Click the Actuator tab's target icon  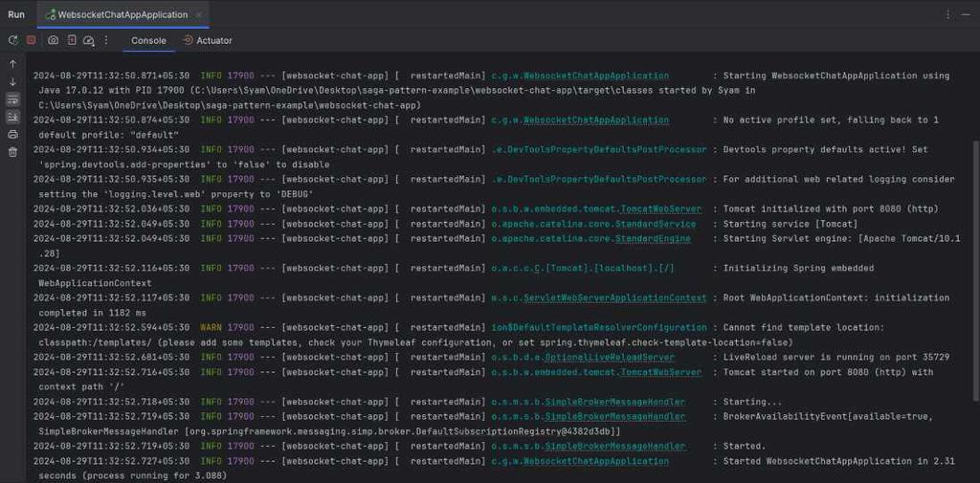189,40
